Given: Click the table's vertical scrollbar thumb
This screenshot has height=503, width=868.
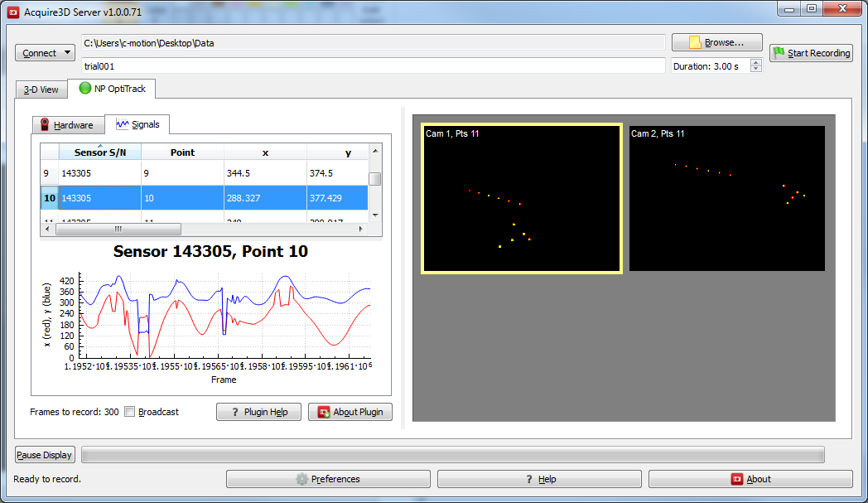Looking at the screenshot, I should click(x=374, y=178).
